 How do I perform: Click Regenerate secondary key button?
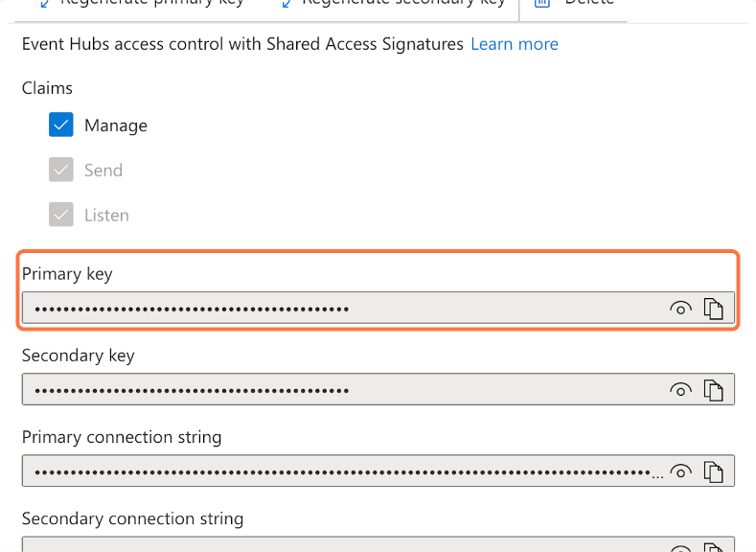tap(394, 3)
